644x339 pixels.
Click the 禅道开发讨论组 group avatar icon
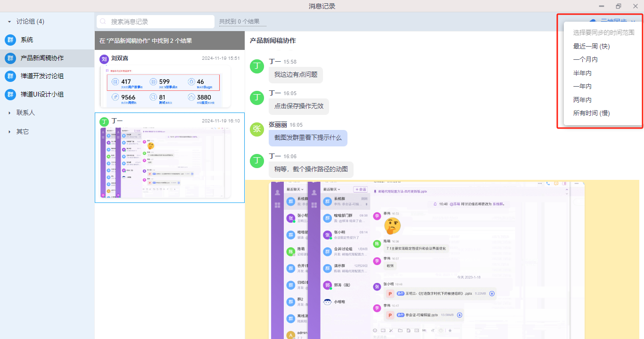(10, 76)
